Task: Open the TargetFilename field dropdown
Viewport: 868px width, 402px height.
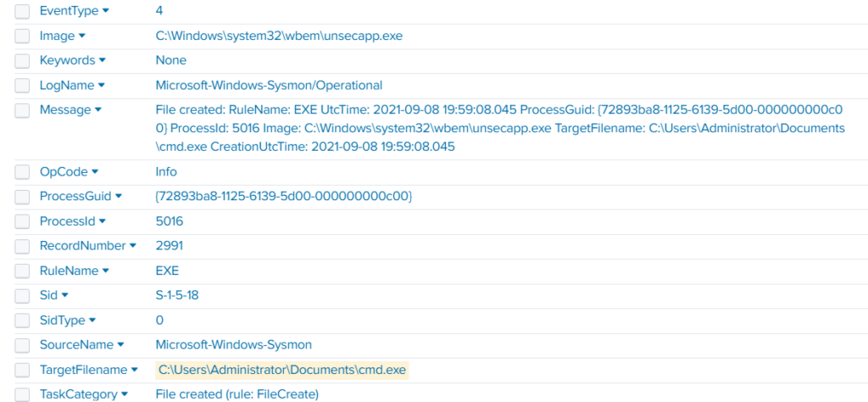Action: pos(135,369)
